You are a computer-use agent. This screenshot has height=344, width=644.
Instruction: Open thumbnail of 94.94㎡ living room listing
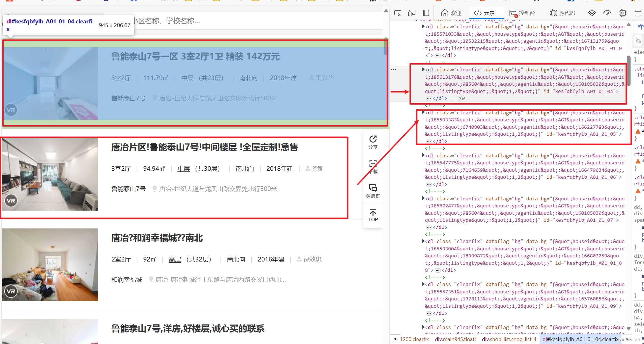click(50, 174)
